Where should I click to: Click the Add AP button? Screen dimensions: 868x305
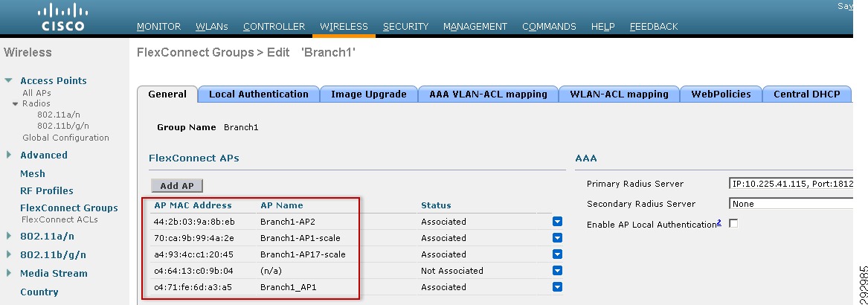pos(177,185)
